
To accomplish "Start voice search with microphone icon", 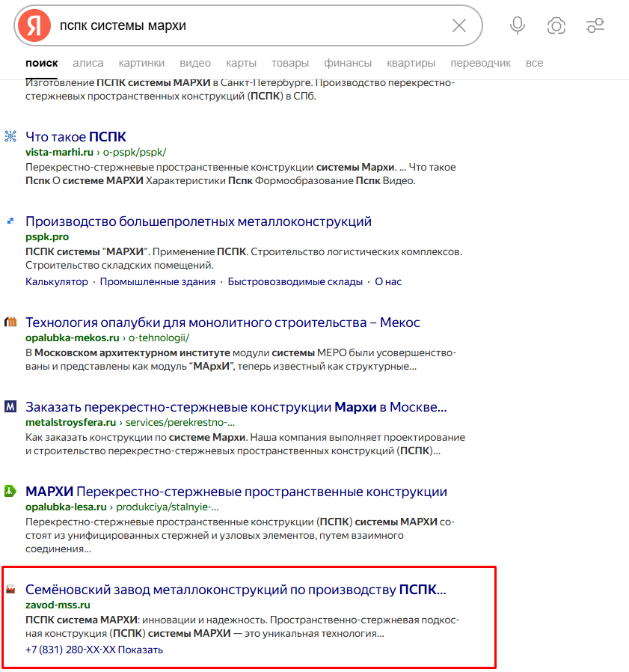I will 517,25.
